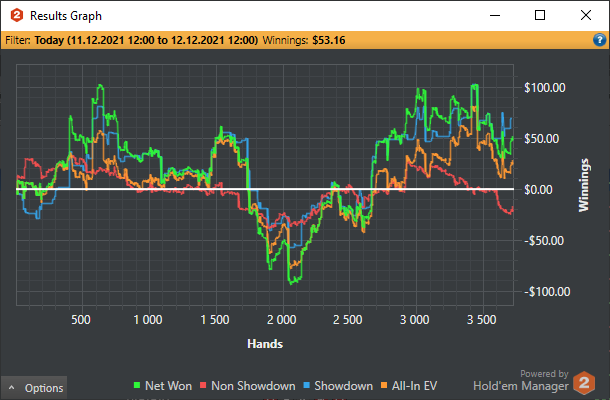Screen dimensions: 610x400
Task: Maximize the Results Graph window
Action: pos(540,15)
